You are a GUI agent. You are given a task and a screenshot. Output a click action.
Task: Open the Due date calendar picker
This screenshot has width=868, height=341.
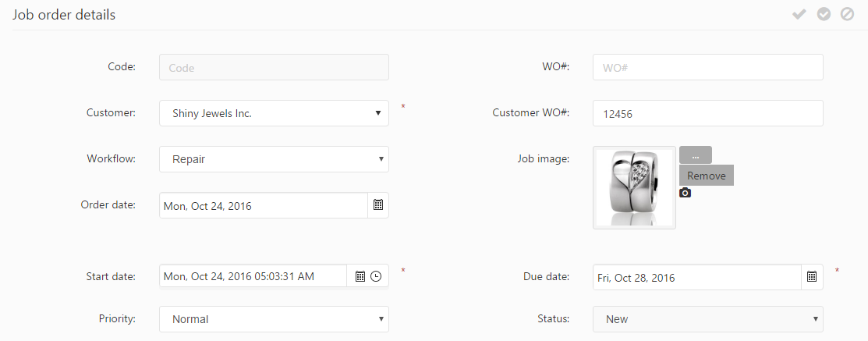click(x=812, y=276)
